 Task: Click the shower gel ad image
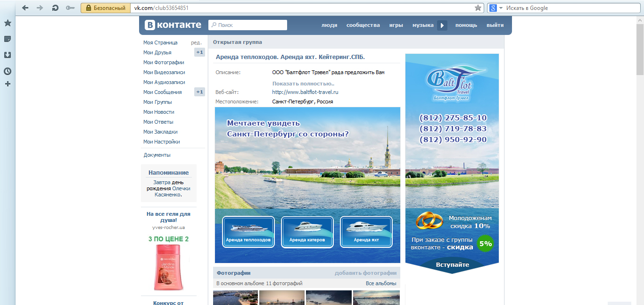(168, 267)
